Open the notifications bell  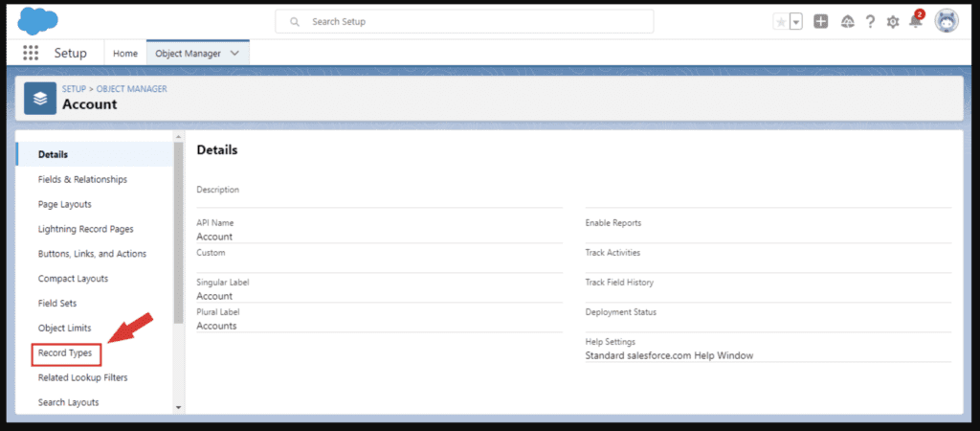point(916,21)
